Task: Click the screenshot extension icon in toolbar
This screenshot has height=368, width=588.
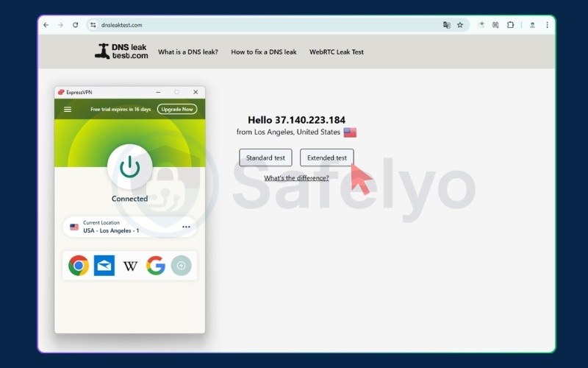Action: pos(495,25)
